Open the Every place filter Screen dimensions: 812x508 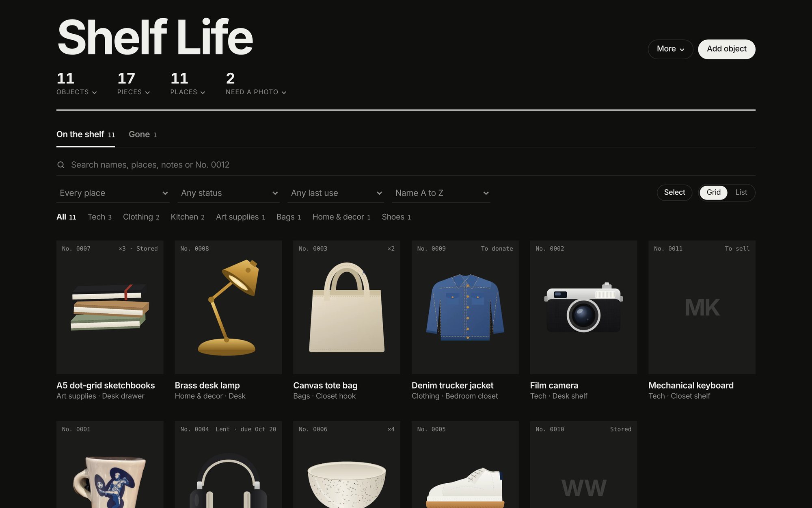pos(113,193)
